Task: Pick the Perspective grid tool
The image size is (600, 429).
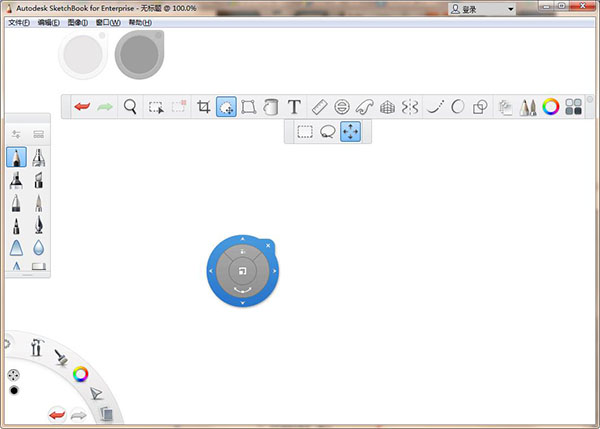Action: click(387, 106)
